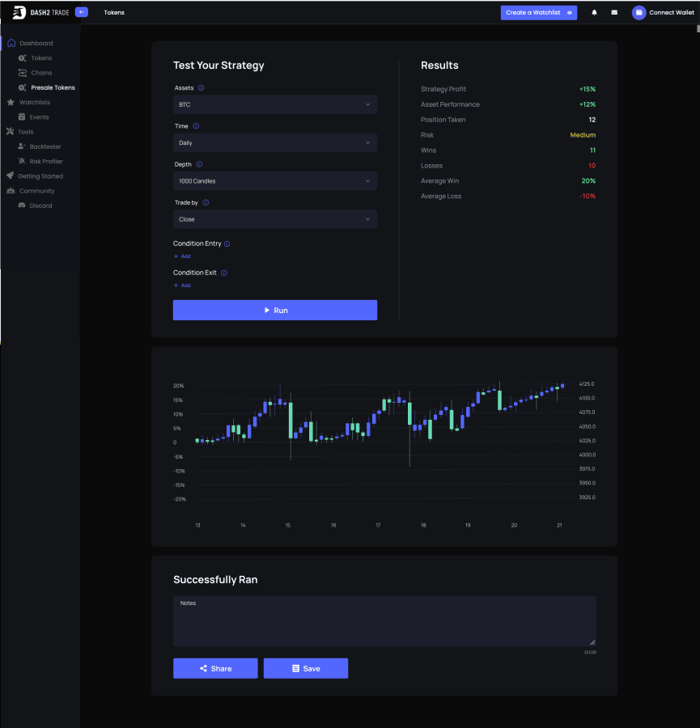The height and width of the screenshot is (728, 700).
Task: Click the Events calendar icon
Action: (x=22, y=116)
